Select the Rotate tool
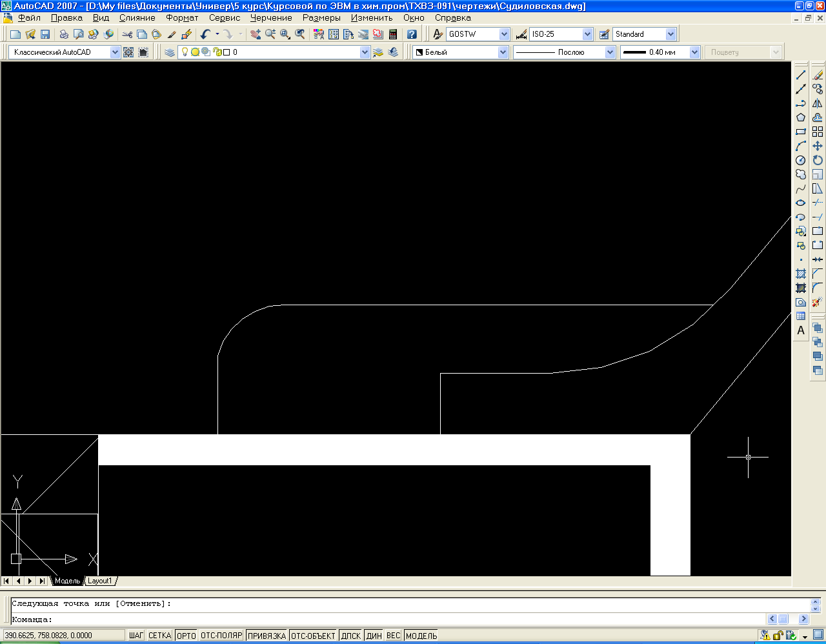The width and height of the screenshot is (826, 644). (x=818, y=160)
